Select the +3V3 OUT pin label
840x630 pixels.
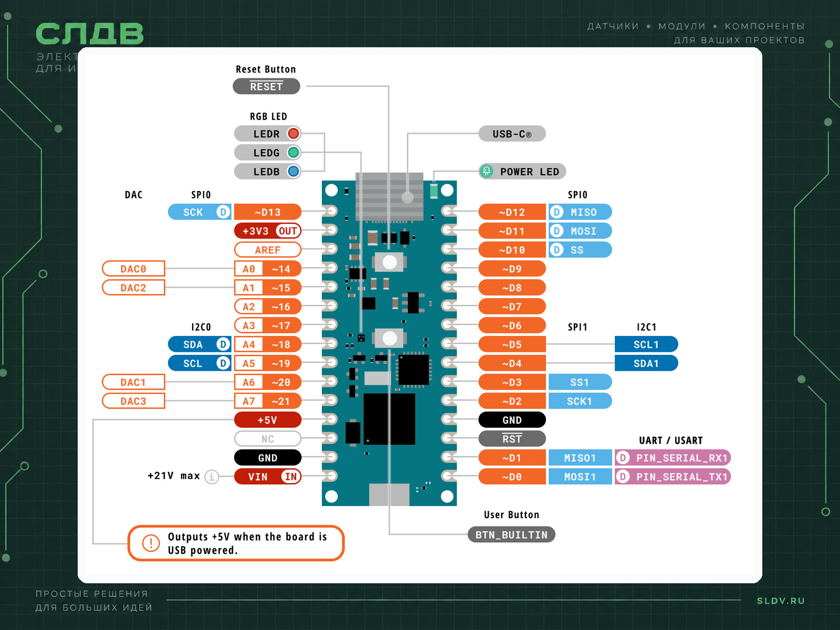(x=268, y=231)
